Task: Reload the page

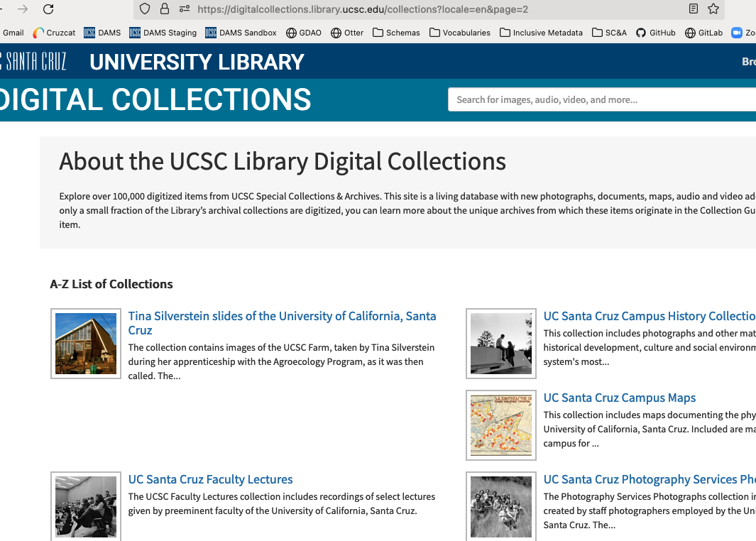Action: pos(48,10)
